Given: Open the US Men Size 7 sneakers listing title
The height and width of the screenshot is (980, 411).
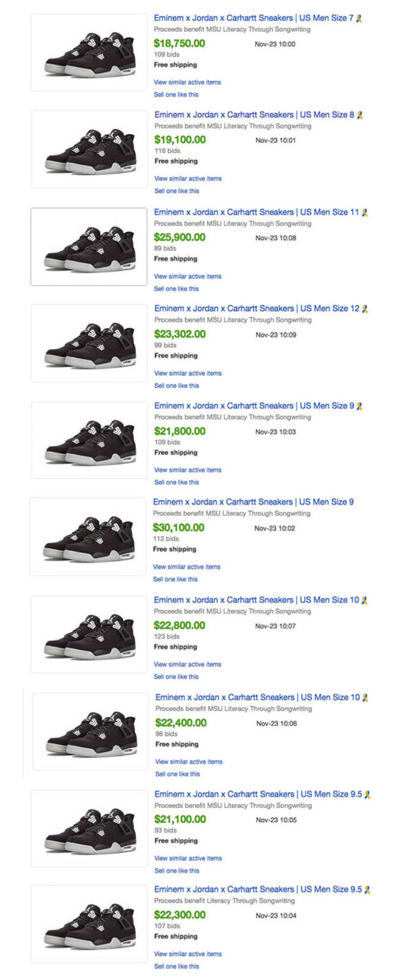Looking at the screenshot, I should [254, 18].
